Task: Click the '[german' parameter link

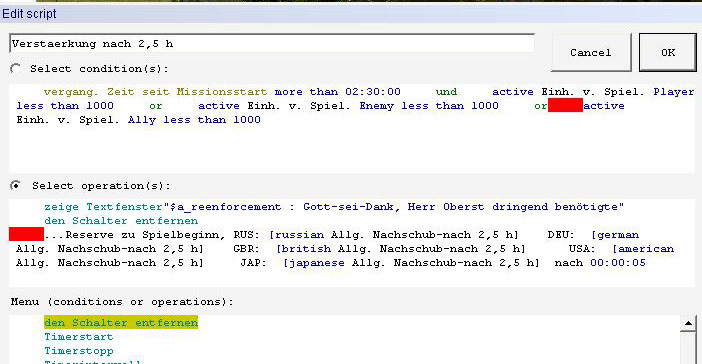Action: 615,235
